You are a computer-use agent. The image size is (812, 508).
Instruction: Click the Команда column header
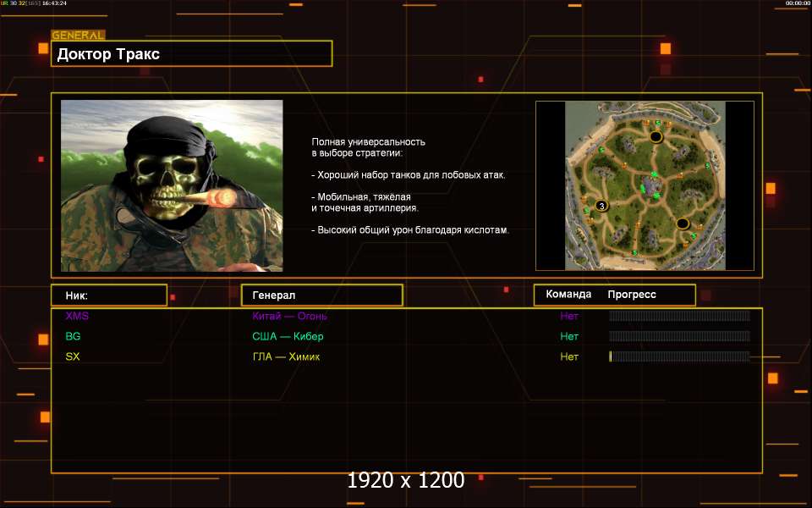point(568,295)
